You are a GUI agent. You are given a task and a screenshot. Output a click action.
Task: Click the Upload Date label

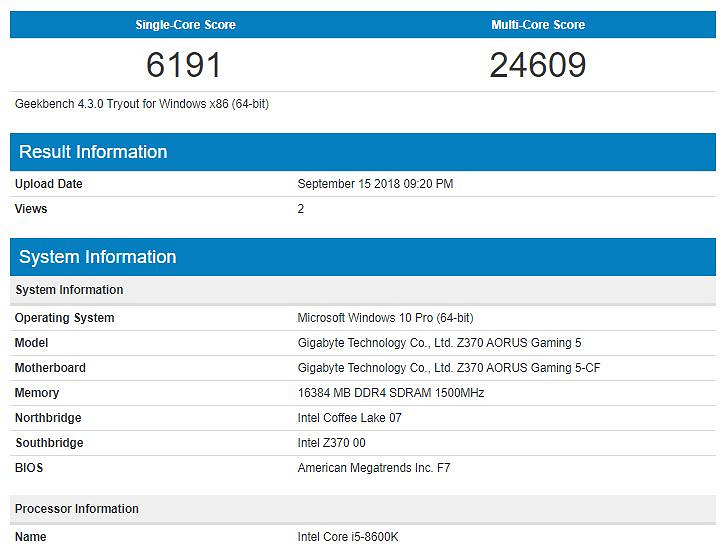coord(48,184)
